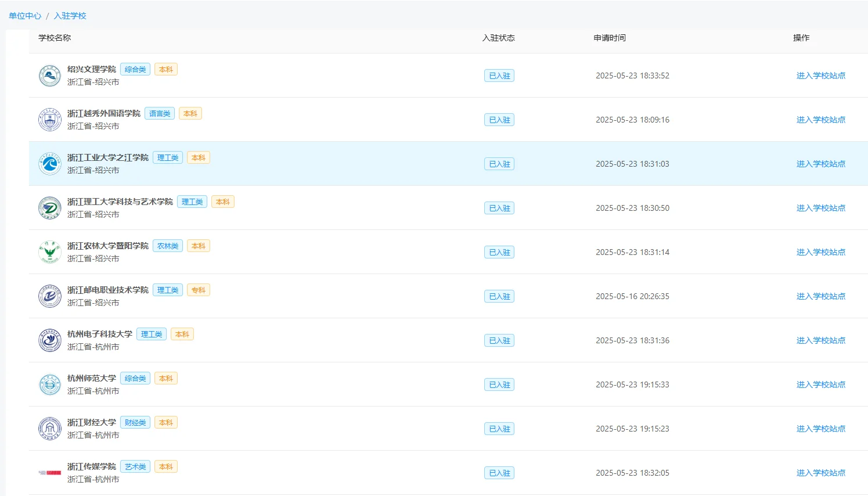Click the 浙江邮电职业技术学院 logo

50,296
